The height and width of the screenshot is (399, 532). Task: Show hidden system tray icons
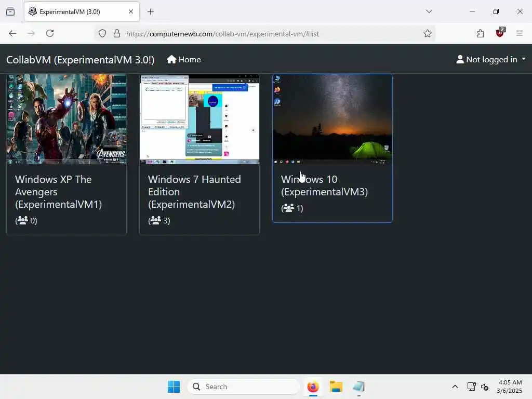point(455,387)
